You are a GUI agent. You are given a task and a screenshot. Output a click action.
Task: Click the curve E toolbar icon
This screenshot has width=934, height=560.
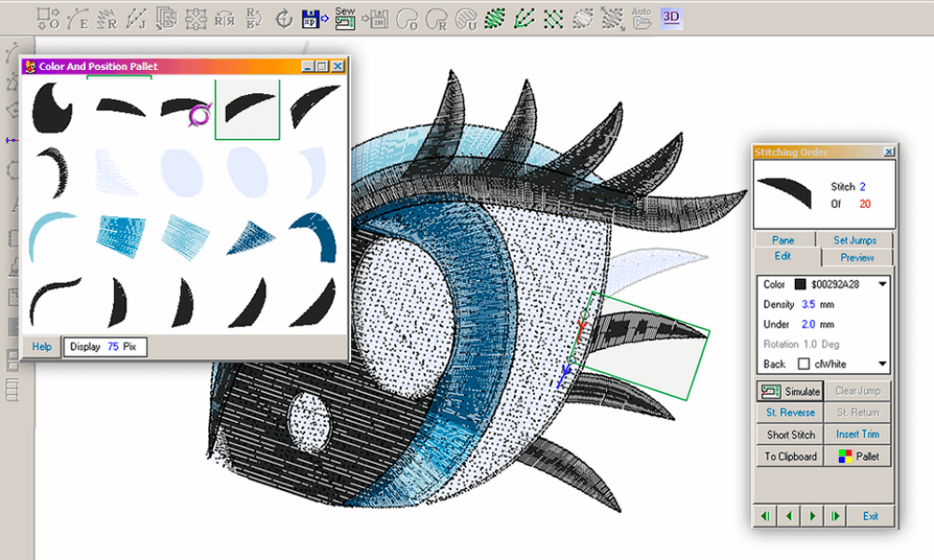[78, 19]
